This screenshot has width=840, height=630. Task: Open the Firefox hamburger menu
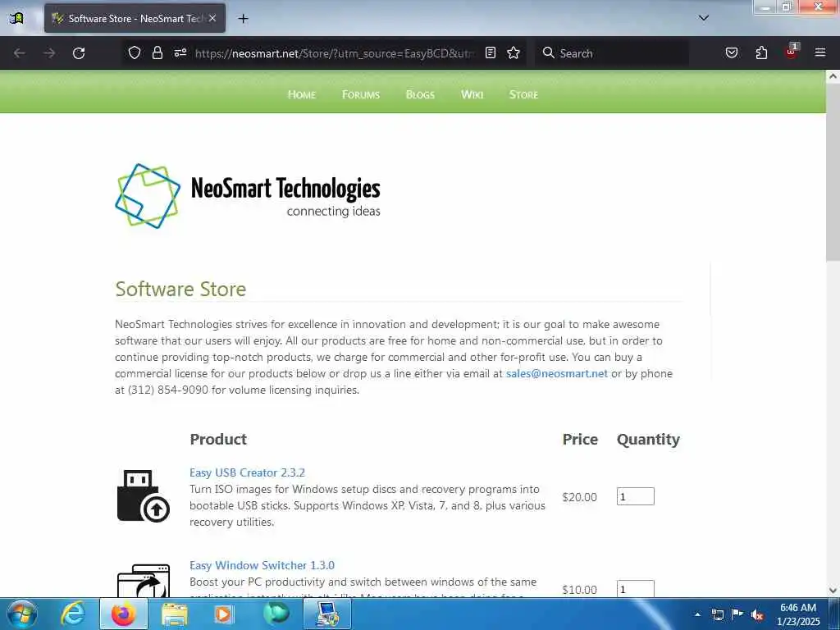pyautogui.click(x=820, y=52)
